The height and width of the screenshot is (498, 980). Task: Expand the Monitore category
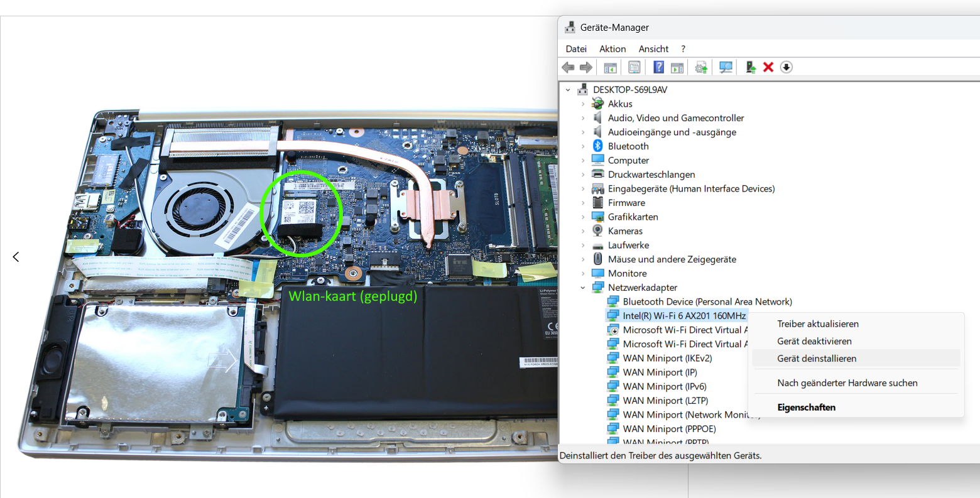click(x=584, y=273)
